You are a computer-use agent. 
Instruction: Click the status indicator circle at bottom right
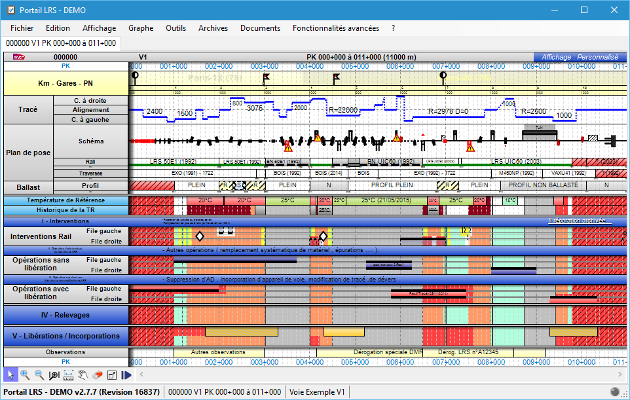click(x=616, y=391)
